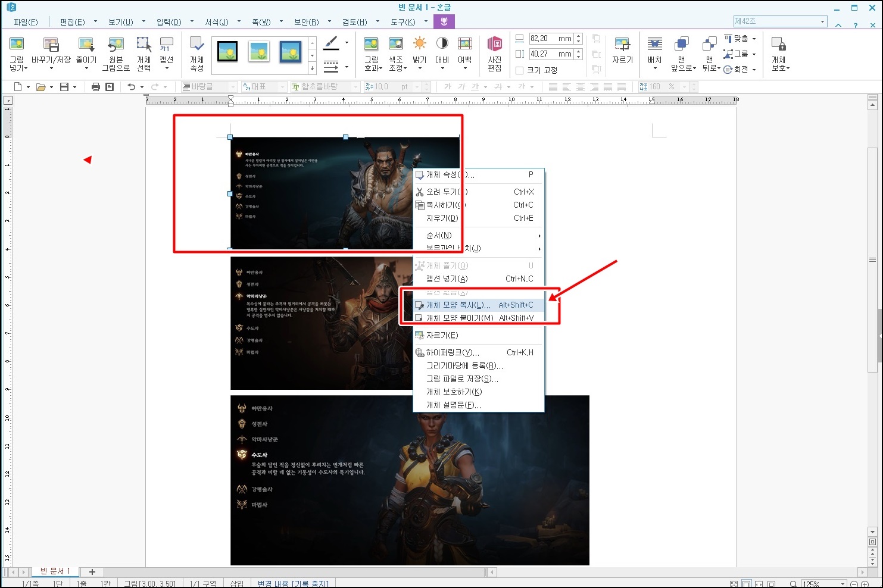Click the 바꾸기/저장 picture icon
Image resolution: width=883 pixels, height=588 pixels.
pyautogui.click(x=51, y=44)
